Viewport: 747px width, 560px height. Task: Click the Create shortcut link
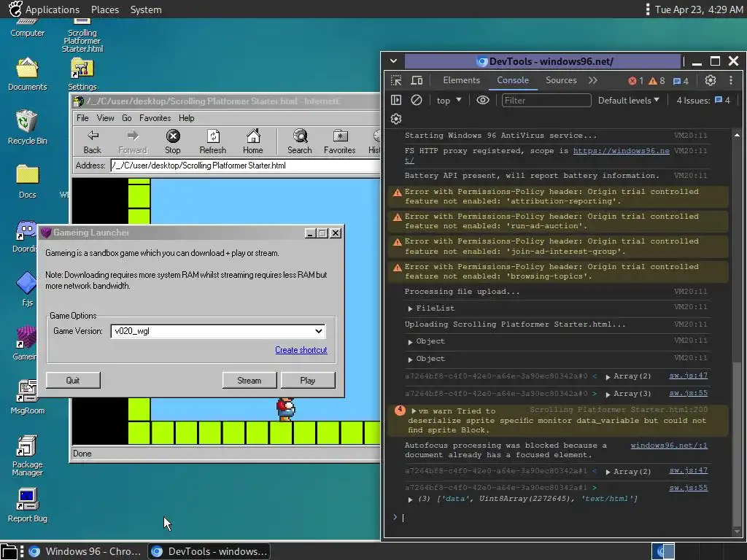301,350
